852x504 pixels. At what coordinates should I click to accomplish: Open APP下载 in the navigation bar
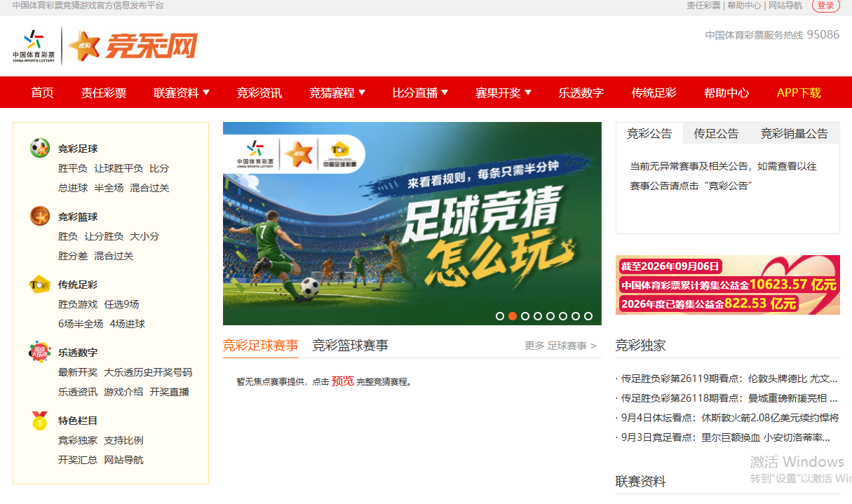(799, 93)
